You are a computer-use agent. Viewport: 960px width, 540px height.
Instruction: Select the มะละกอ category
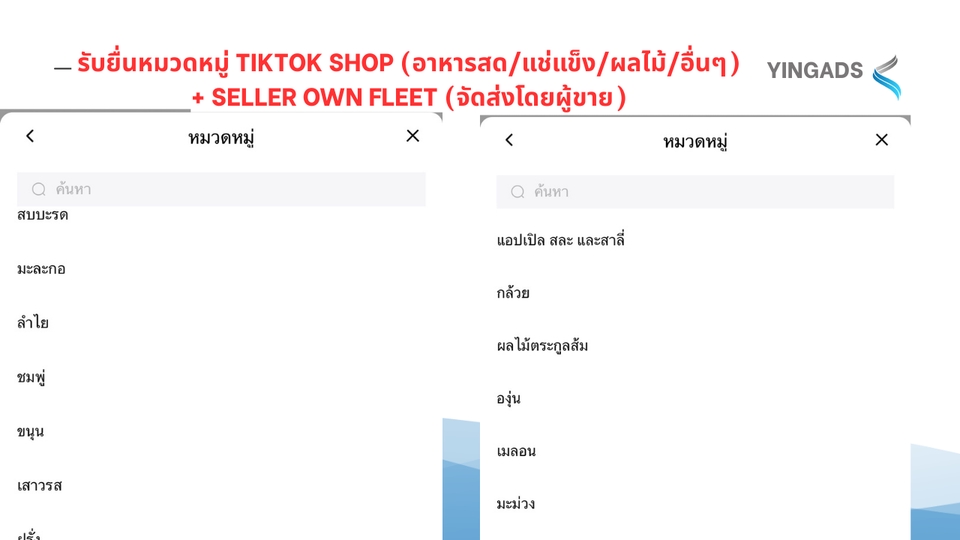point(41,269)
